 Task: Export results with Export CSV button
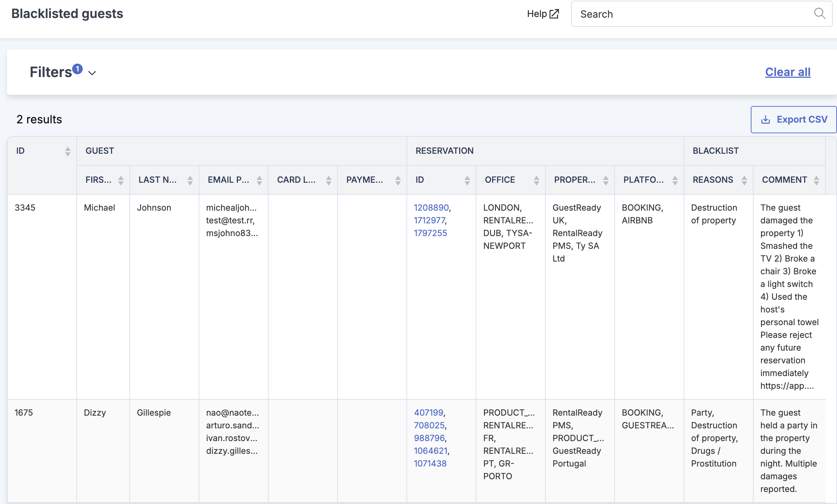(794, 119)
